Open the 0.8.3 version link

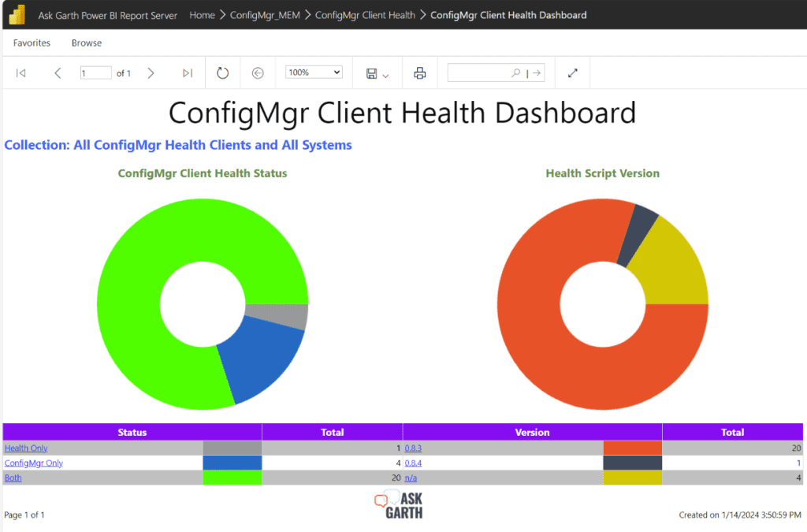point(413,448)
